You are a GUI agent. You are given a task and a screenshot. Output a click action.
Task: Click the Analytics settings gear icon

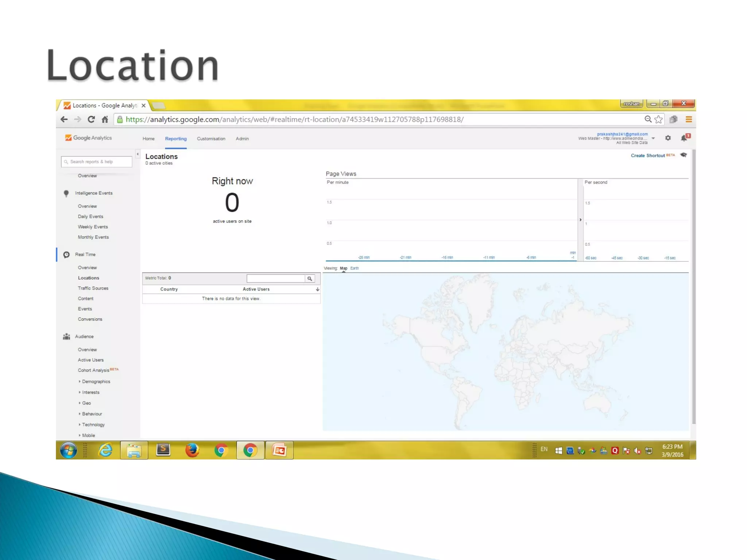667,138
